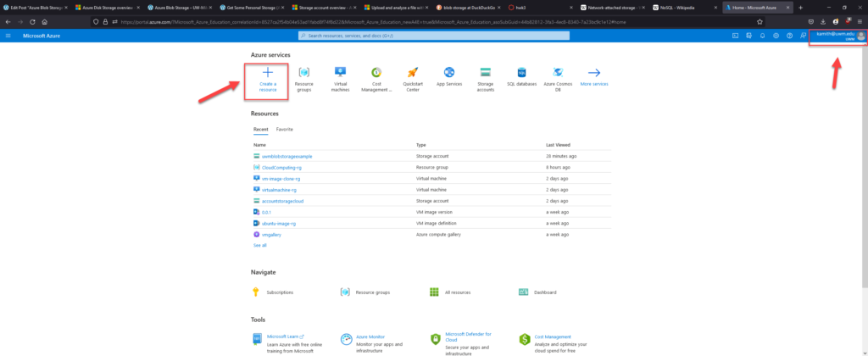Select the Recent resources tab
The height and width of the screenshot is (356, 868).
261,129
